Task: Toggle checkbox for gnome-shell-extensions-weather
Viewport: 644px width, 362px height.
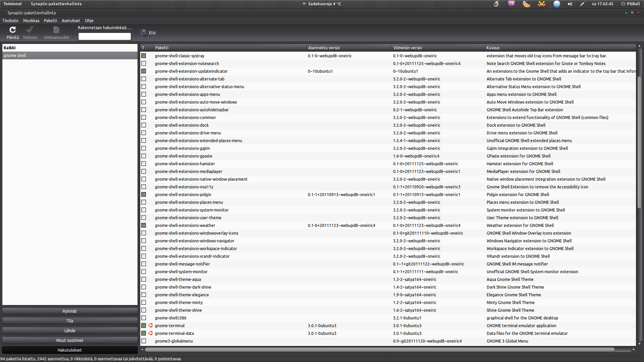Action: [x=144, y=226]
